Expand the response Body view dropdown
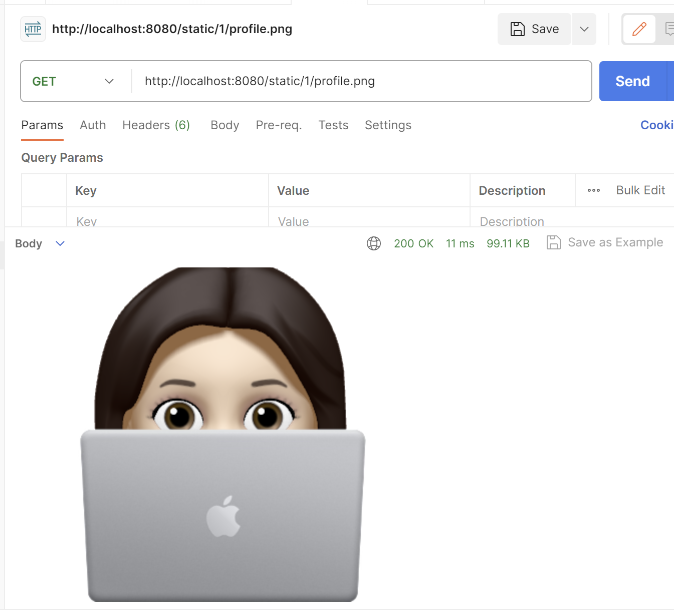This screenshot has height=616, width=674. 60,243
